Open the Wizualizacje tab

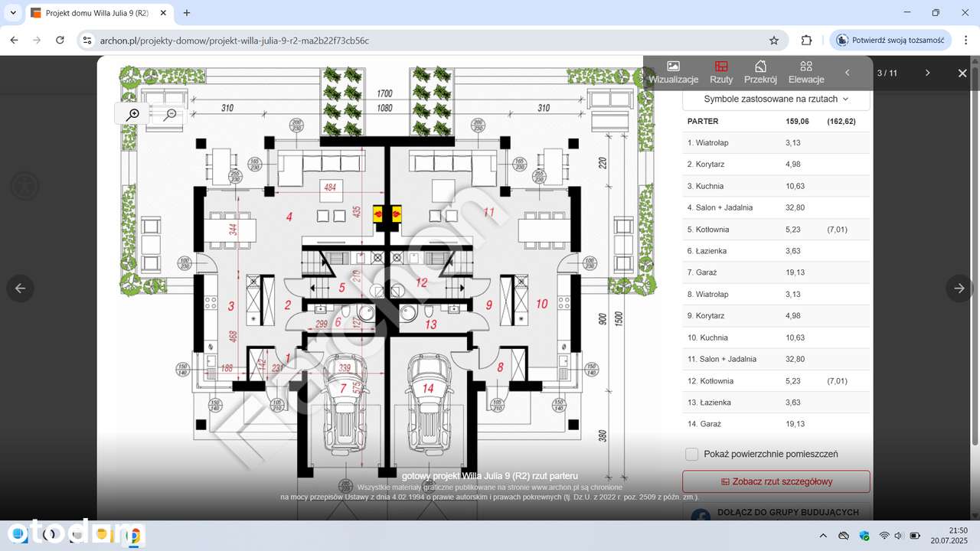click(x=674, y=73)
